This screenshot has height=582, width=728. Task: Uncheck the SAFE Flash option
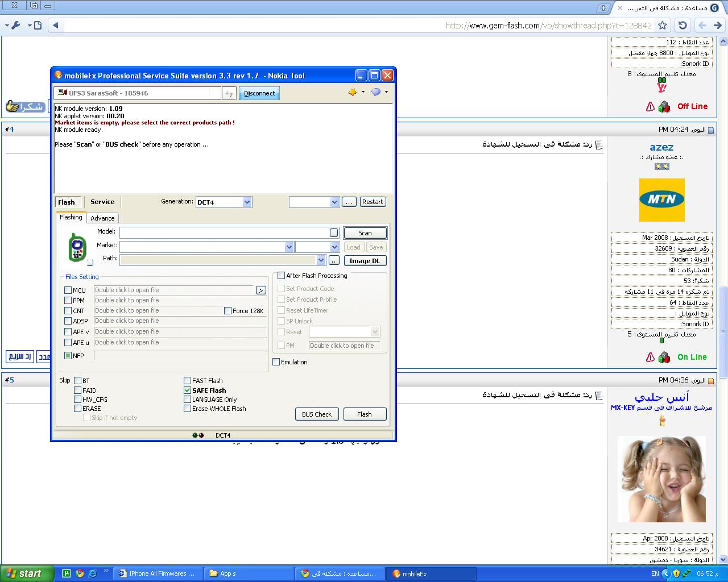[x=187, y=390]
